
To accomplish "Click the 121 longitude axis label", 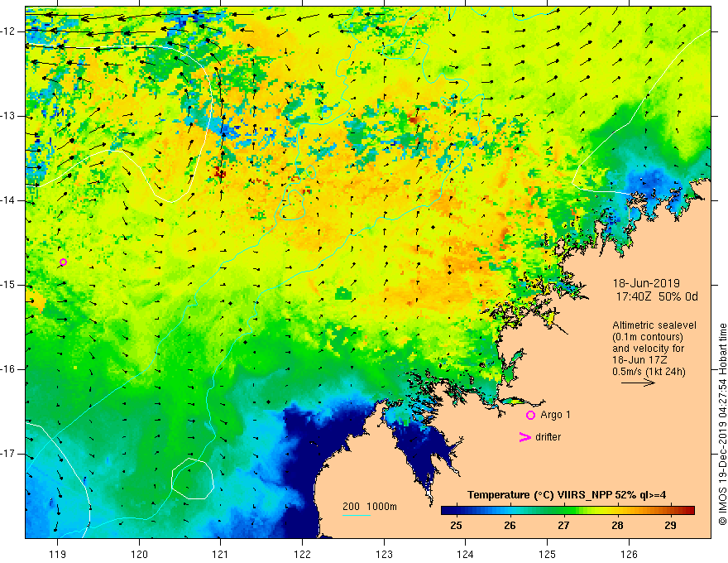I will [221, 554].
